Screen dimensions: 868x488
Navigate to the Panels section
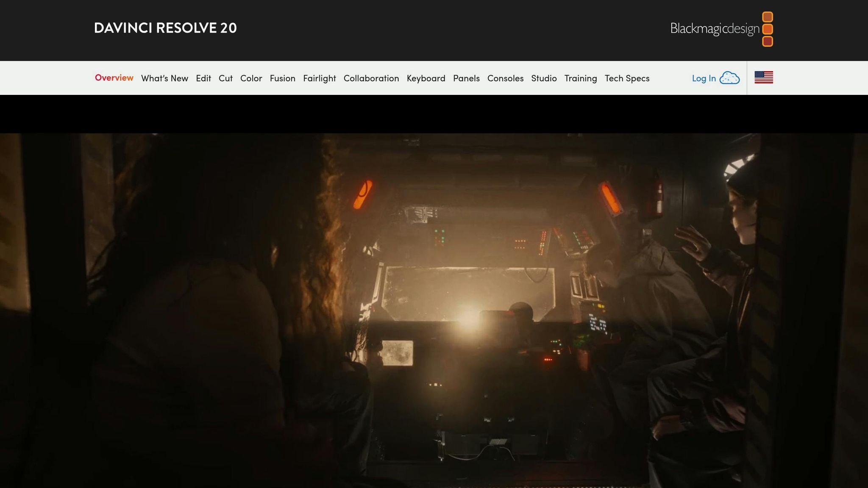[x=466, y=78]
